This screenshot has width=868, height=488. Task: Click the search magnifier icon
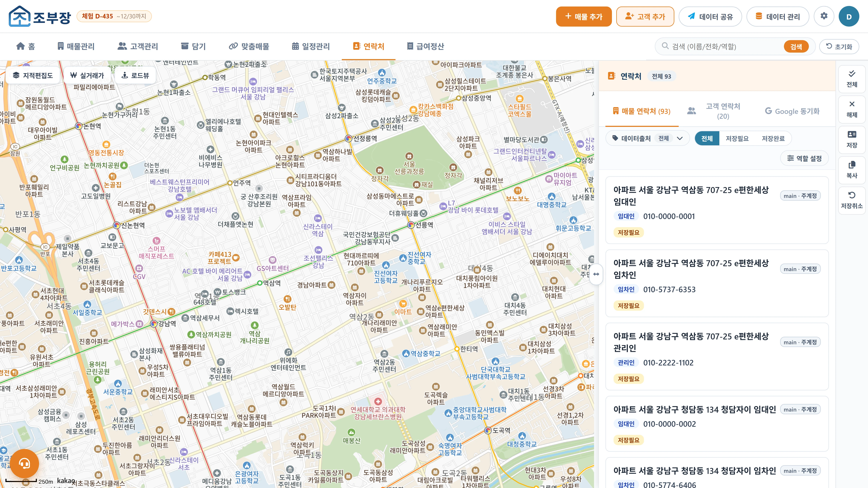tap(665, 46)
